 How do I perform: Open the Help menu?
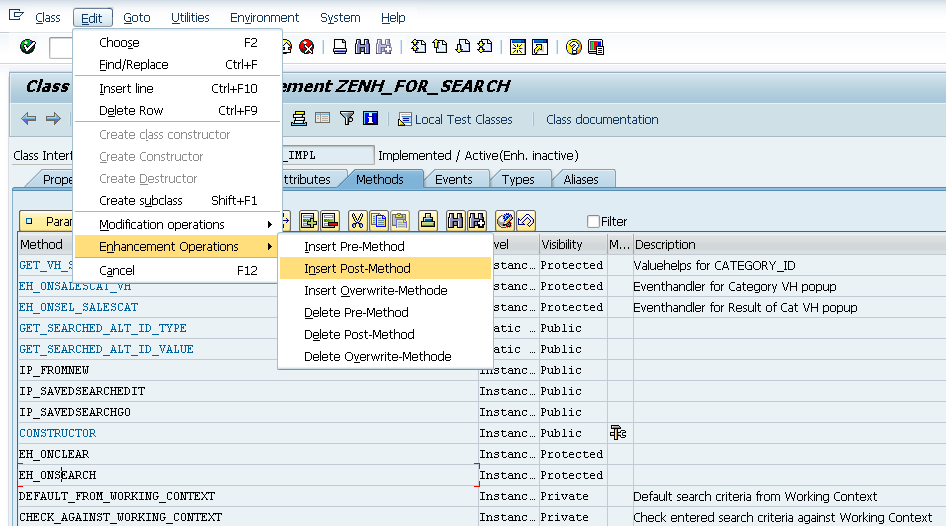pyautogui.click(x=393, y=17)
